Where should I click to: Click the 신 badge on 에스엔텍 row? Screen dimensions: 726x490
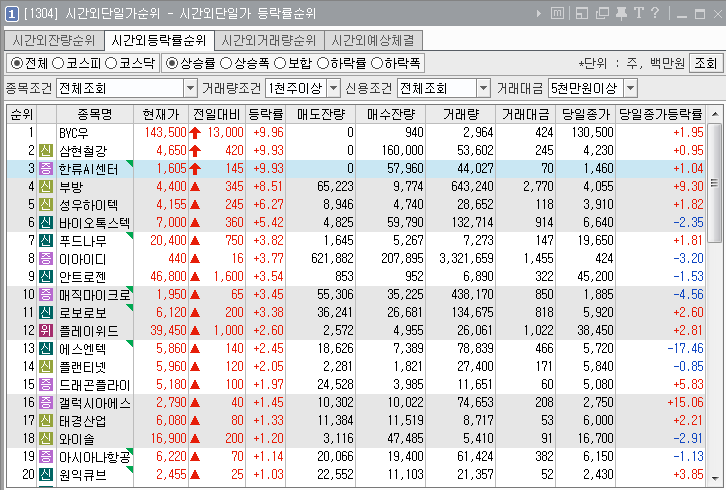pos(45,349)
